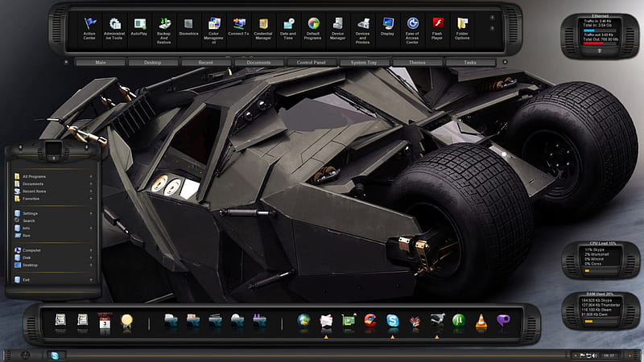
Task: Select the System Tray tab
Action: pyautogui.click(x=364, y=63)
